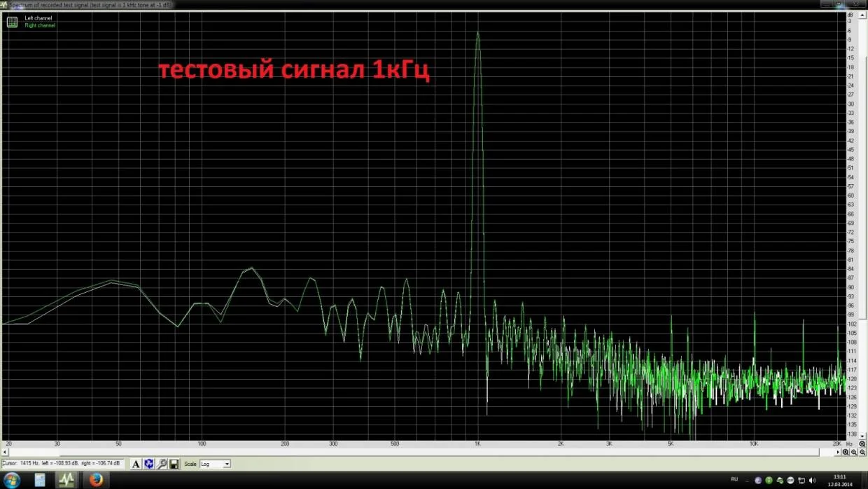Open Firefox from the taskbar

(x=97, y=480)
